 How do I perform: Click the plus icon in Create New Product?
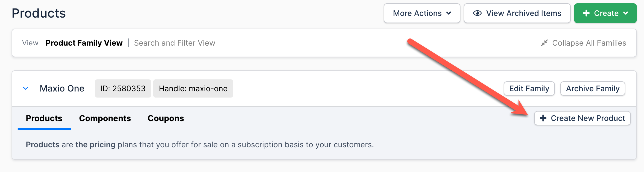point(543,118)
